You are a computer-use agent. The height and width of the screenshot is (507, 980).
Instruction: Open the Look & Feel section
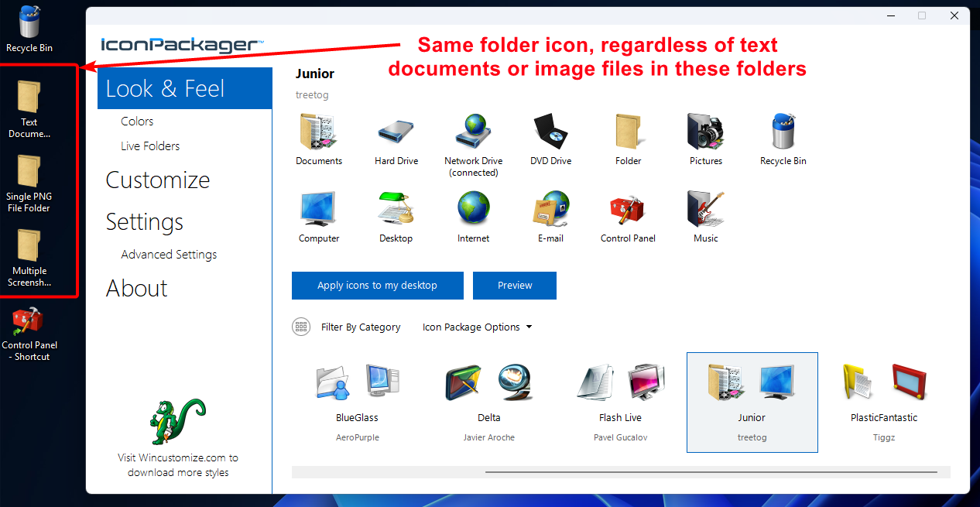point(165,88)
